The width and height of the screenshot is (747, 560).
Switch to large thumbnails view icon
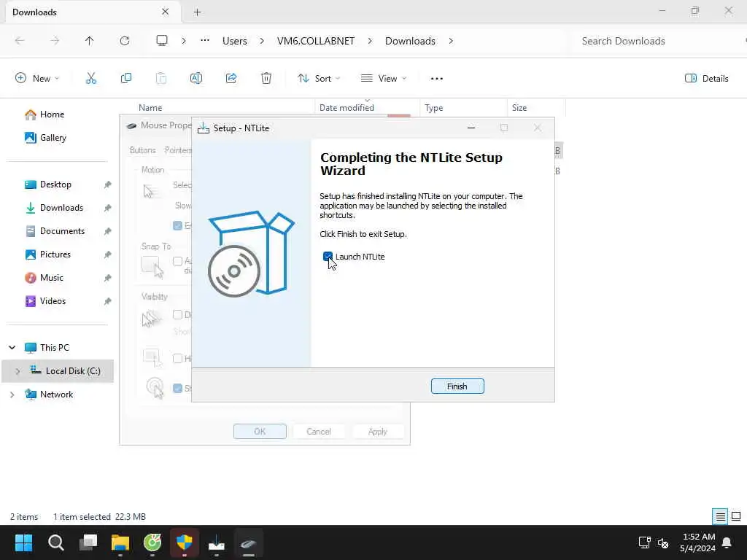coord(736,516)
